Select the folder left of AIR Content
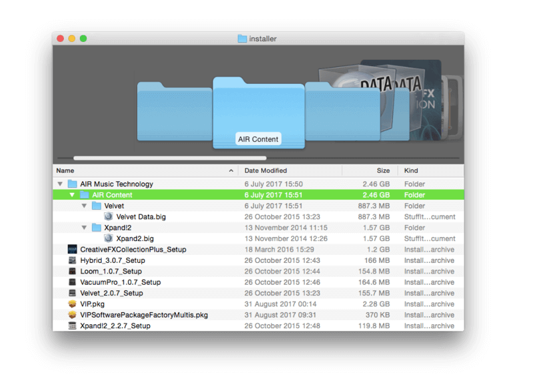 175,111
